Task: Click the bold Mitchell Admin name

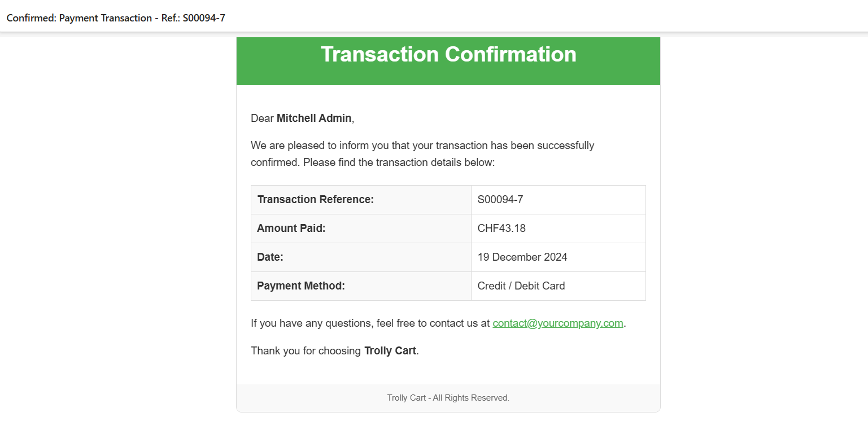Action: click(313, 119)
